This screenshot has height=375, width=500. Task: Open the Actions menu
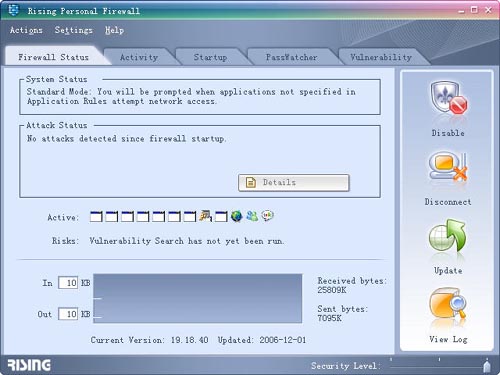coord(26,30)
